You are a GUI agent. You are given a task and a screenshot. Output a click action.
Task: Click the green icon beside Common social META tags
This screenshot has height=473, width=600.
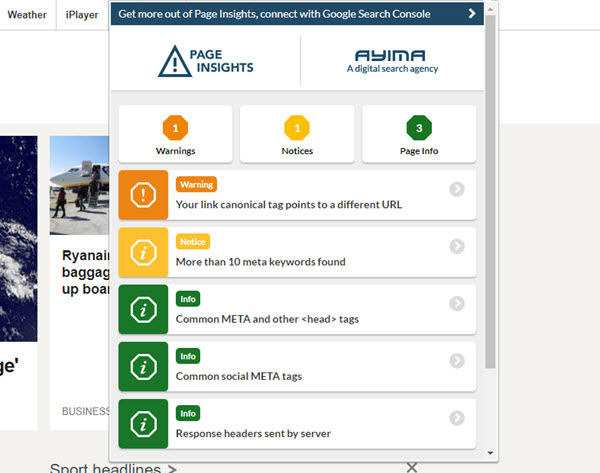click(143, 366)
